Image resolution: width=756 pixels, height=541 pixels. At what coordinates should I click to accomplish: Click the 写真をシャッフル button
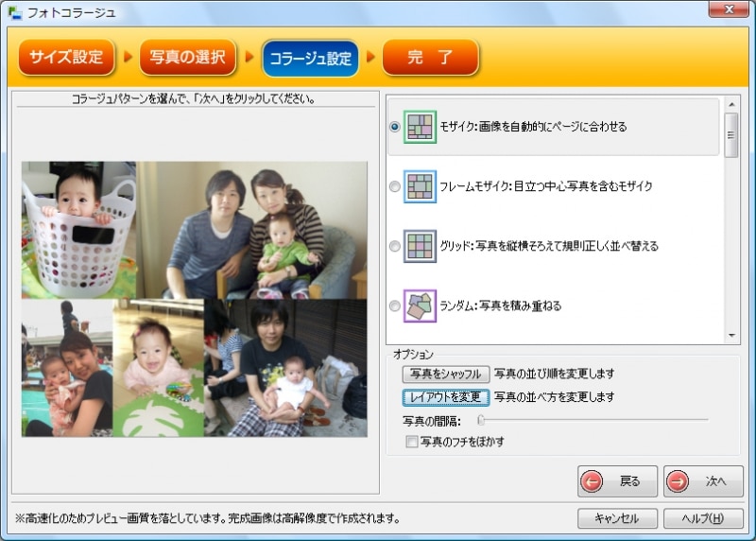coord(446,374)
